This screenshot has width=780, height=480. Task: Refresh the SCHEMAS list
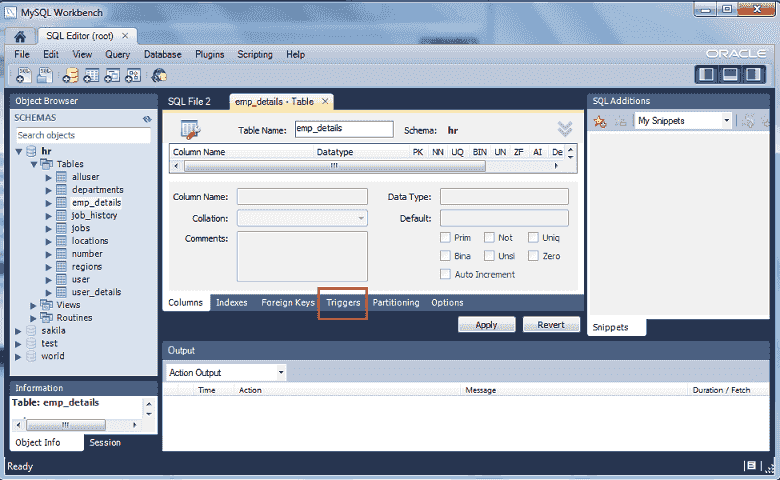coord(147,118)
